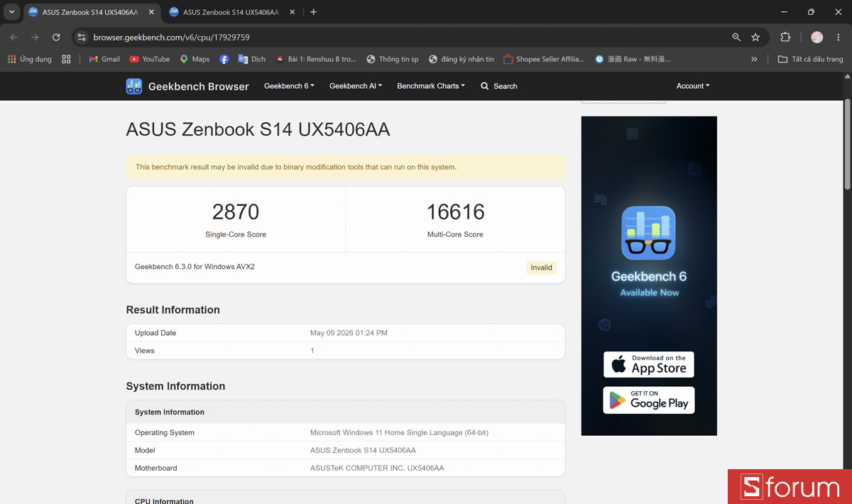Open the Facebook bookmark icon
The height and width of the screenshot is (504, 852).
[x=224, y=59]
